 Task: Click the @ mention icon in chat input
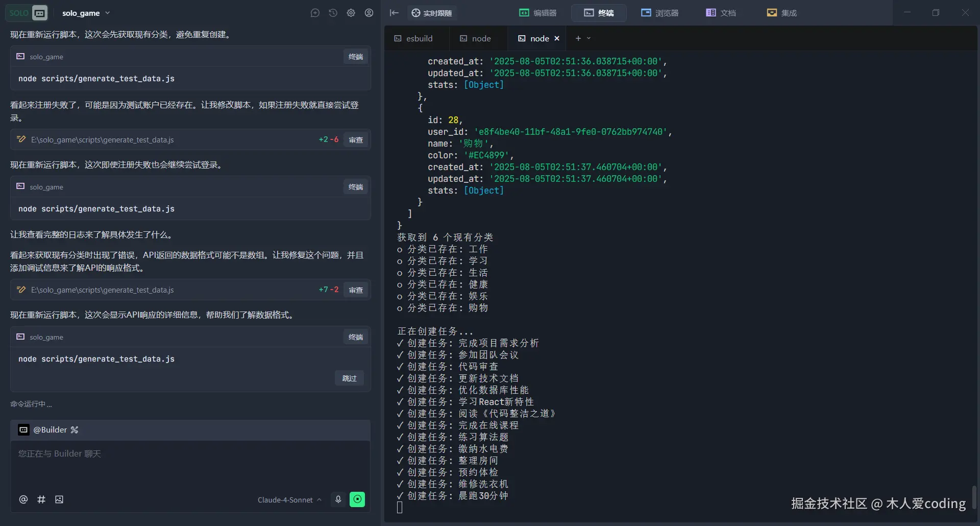[x=23, y=499]
